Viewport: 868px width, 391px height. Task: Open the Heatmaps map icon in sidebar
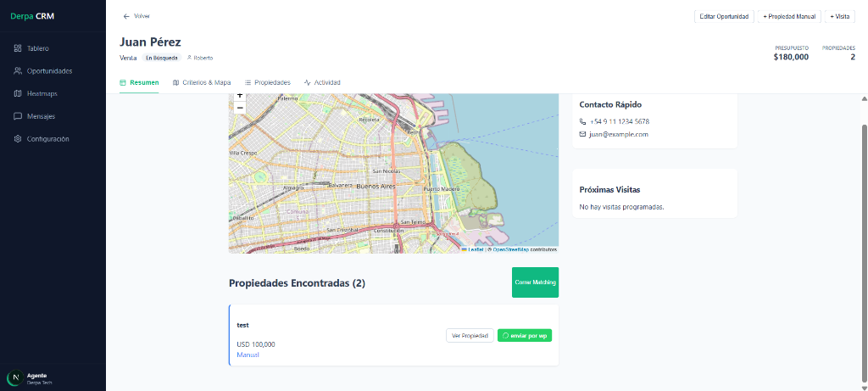point(18,93)
